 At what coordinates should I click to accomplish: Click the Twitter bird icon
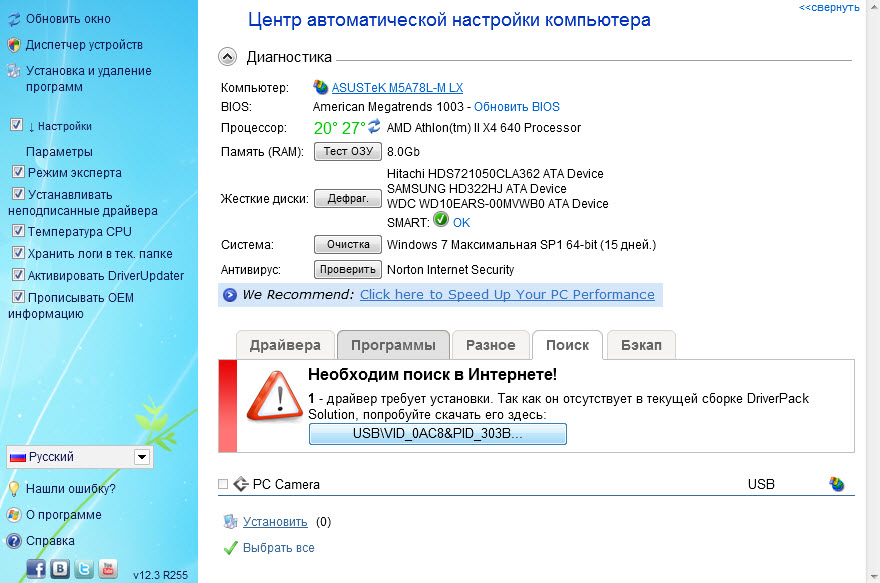(x=84, y=569)
